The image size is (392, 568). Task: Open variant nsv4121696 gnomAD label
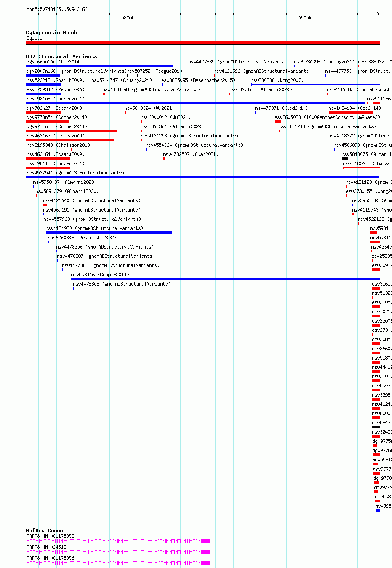(x=263, y=71)
